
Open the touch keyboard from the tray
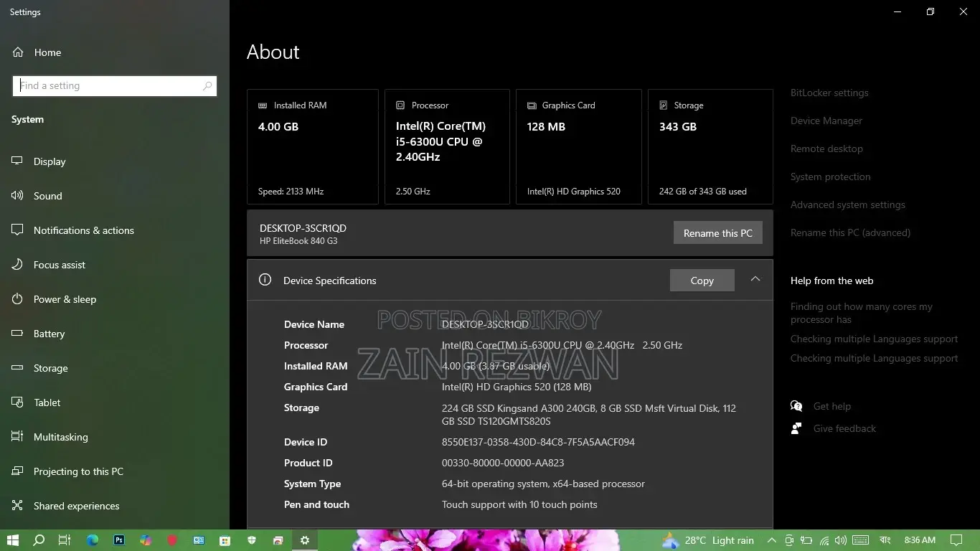(860, 540)
